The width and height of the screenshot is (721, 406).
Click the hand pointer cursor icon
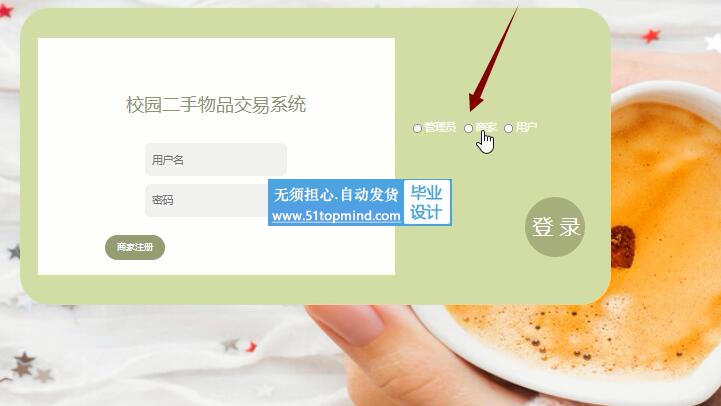point(485,142)
